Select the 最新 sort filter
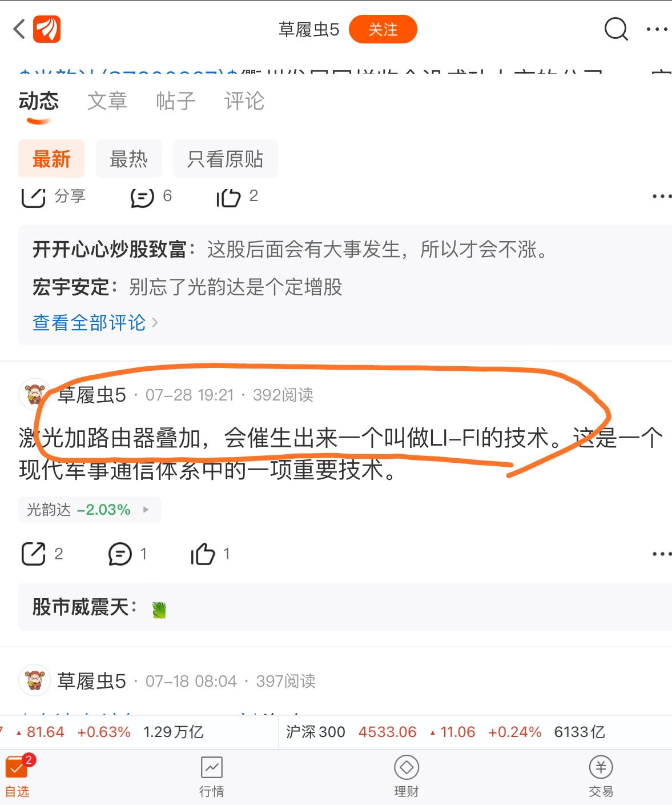This screenshot has width=672, height=805. [x=51, y=159]
